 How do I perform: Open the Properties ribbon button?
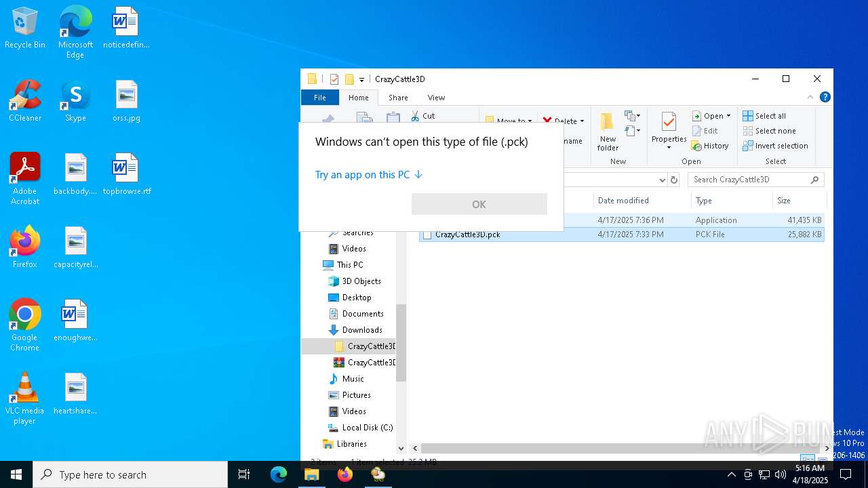click(x=669, y=131)
